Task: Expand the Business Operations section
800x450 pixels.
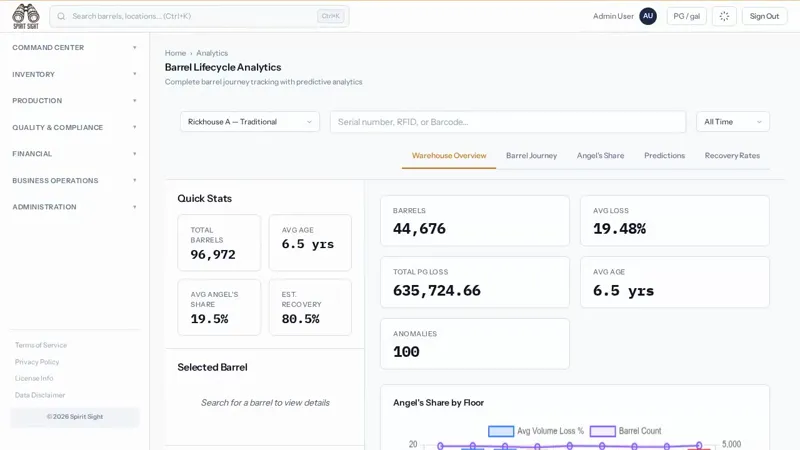Action: pyautogui.click(x=74, y=180)
